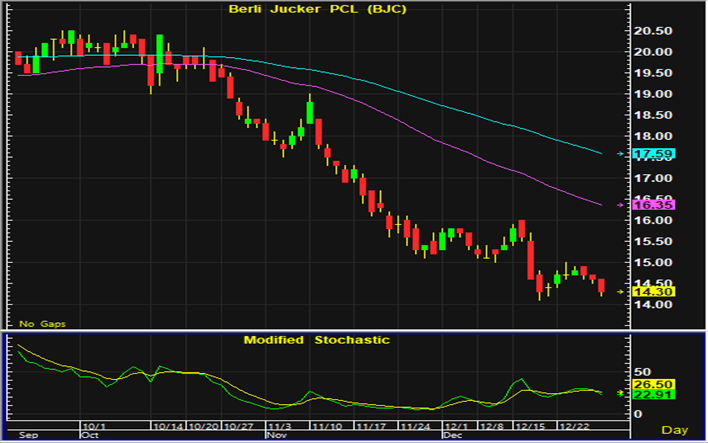Click the 12/15 date on time axis
Screen dimensions: 708x443
[526, 425]
